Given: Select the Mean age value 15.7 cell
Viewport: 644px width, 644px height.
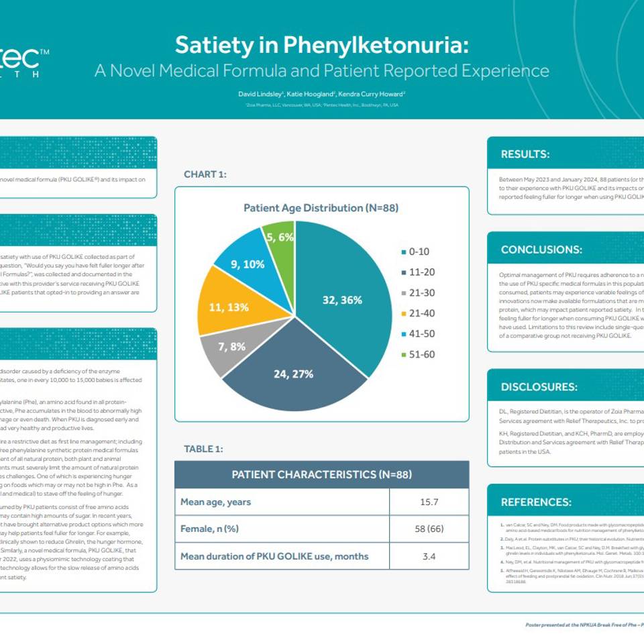Looking at the screenshot, I should [x=429, y=502].
